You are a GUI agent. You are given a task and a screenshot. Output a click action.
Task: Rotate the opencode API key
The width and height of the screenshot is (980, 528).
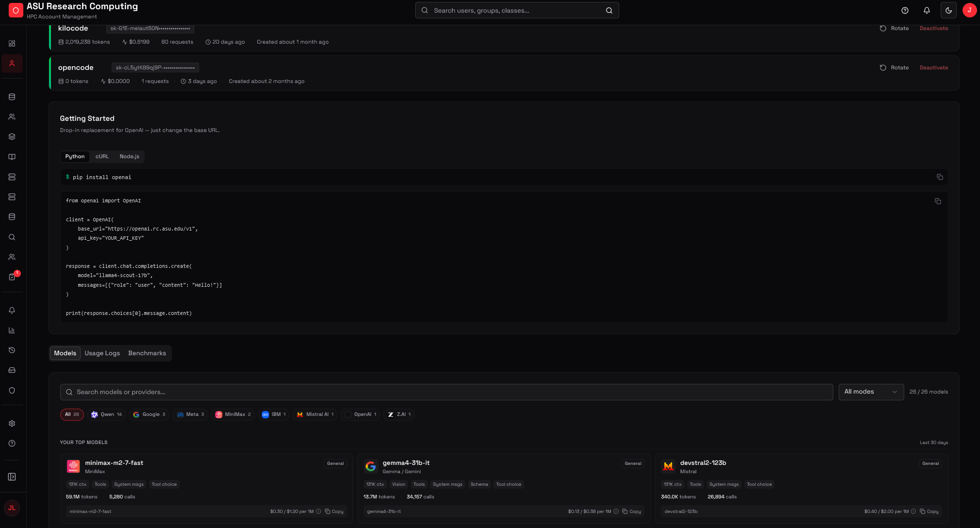coord(894,68)
